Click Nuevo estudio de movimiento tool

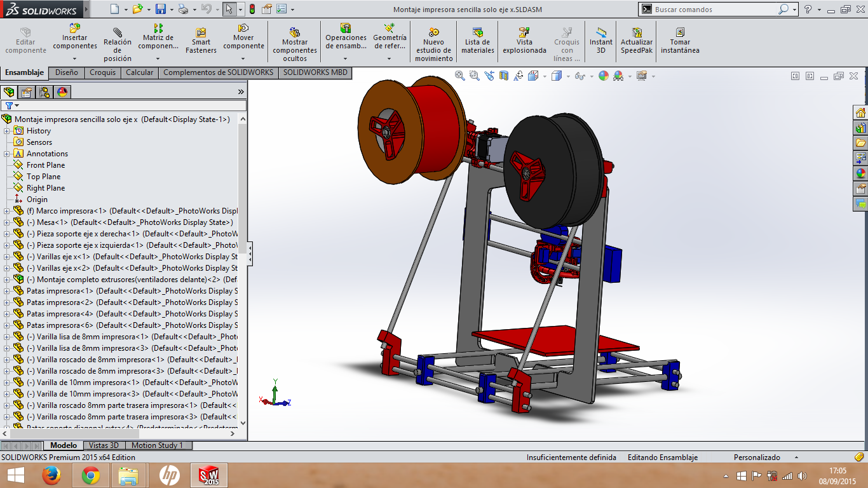434,44
